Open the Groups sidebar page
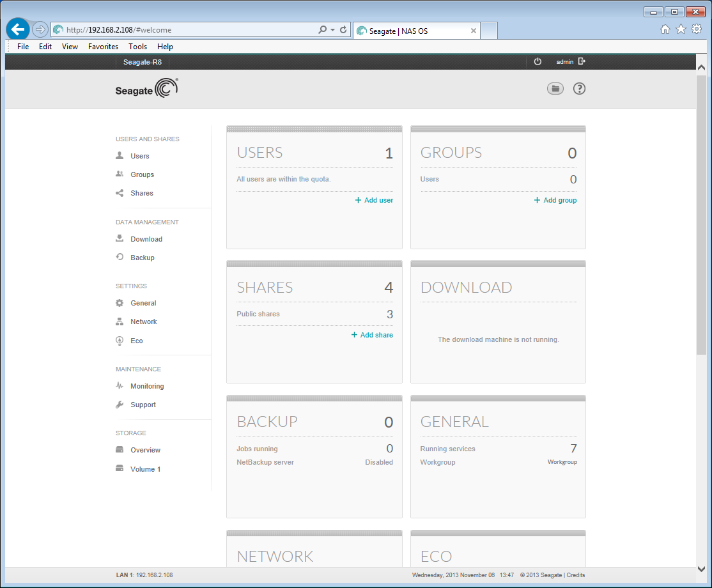Image resolution: width=712 pixels, height=588 pixels. [x=142, y=174]
